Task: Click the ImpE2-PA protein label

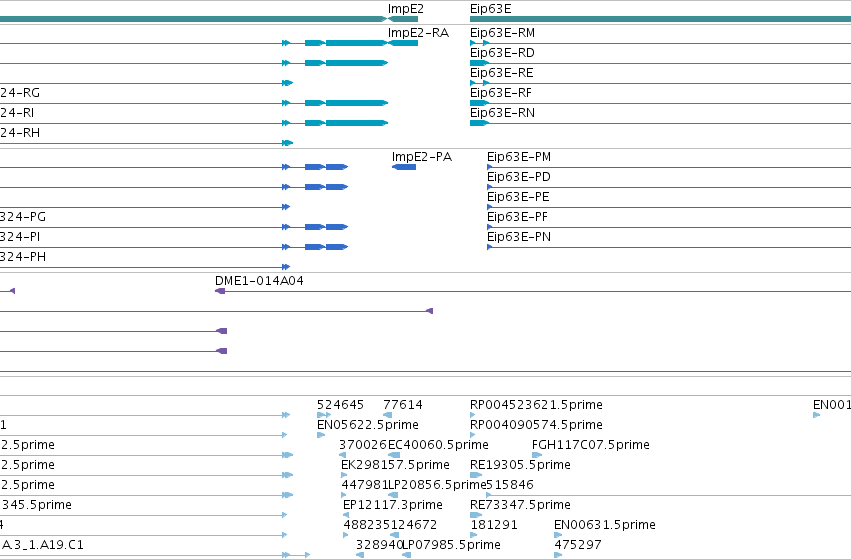Action: [x=422, y=157]
